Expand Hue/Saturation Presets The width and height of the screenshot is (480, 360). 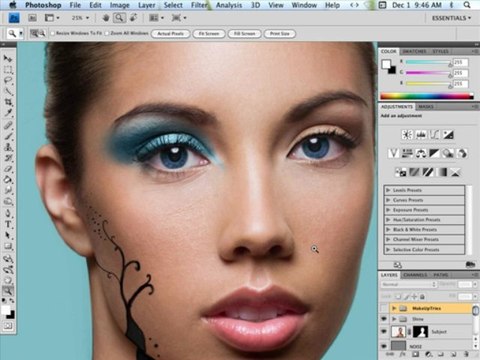tap(388, 220)
